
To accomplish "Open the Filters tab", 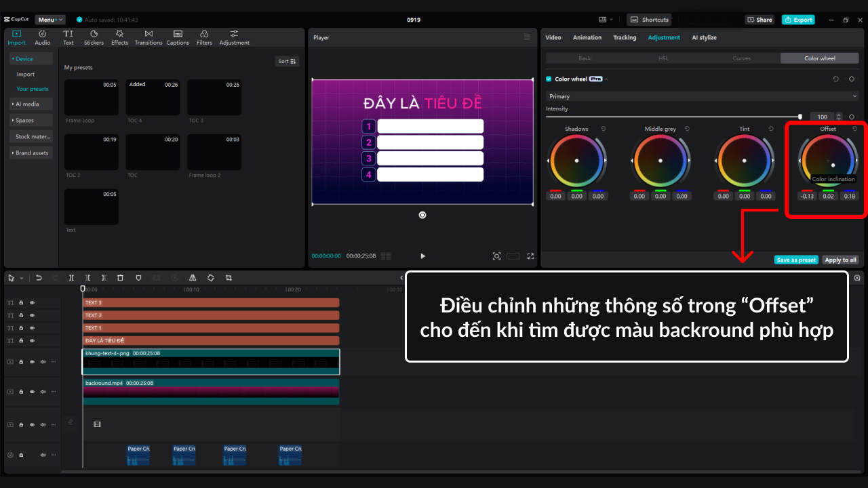I will pos(204,37).
